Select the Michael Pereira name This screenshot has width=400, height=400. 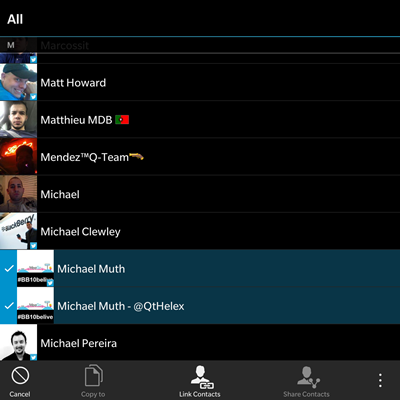[x=79, y=343]
